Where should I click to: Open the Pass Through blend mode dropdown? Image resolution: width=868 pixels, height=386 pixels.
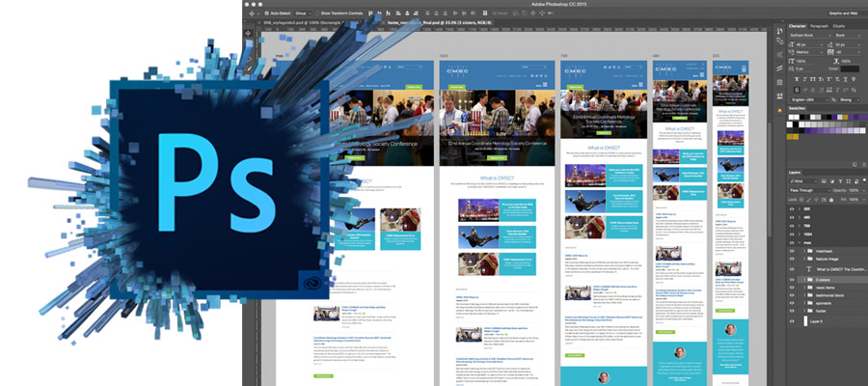point(809,190)
